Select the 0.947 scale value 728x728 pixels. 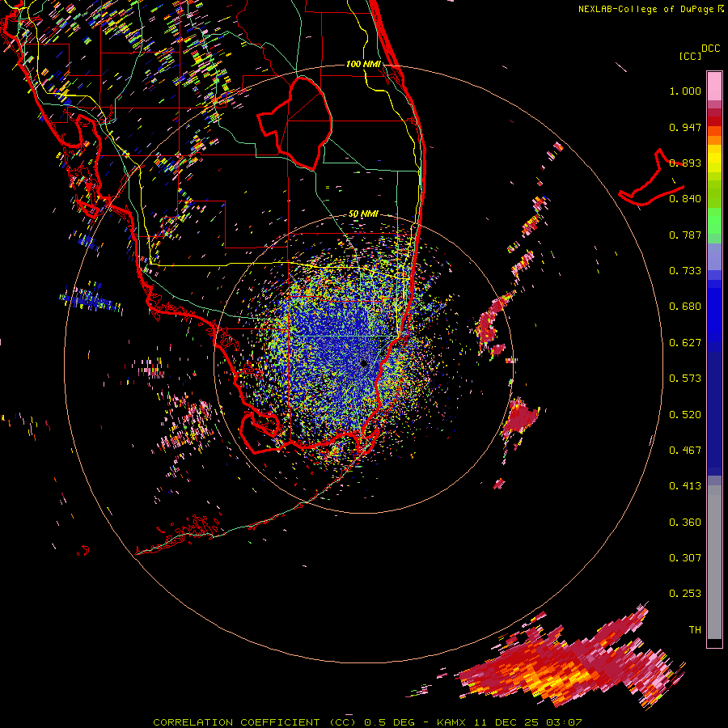coord(685,127)
